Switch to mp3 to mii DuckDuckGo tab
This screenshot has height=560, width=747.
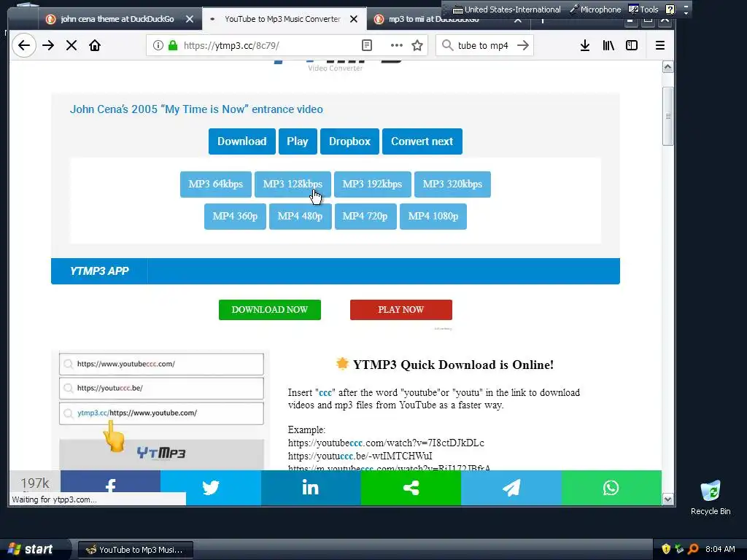coord(433,20)
